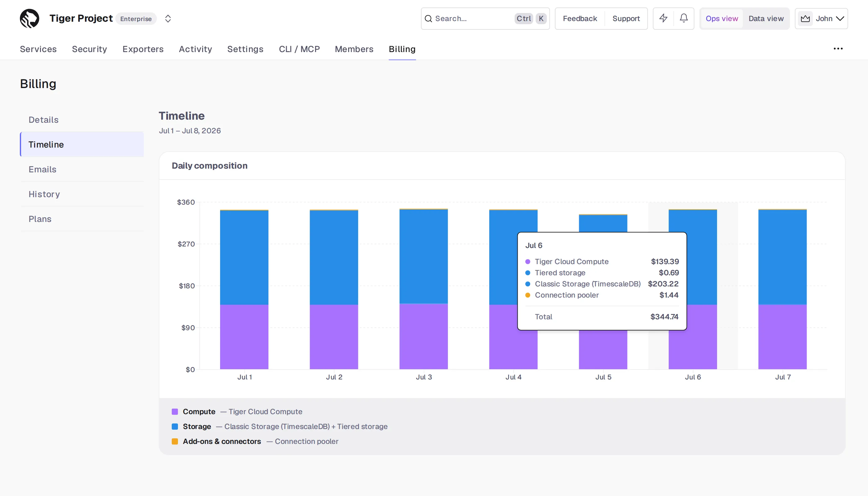Click the lightning bolt icon
This screenshot has height=496, width=868.
coord(663,18)
